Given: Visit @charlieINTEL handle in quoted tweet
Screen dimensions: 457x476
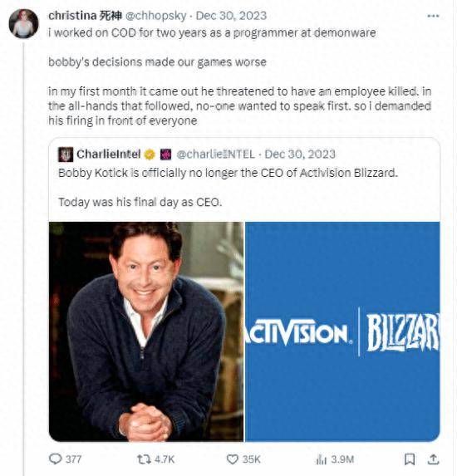Looking at the screenshot, I should pos(215,155).
